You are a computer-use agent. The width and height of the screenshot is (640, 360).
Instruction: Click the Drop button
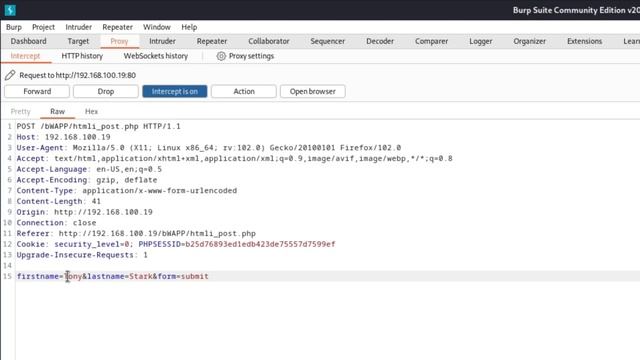coord(106,91)
